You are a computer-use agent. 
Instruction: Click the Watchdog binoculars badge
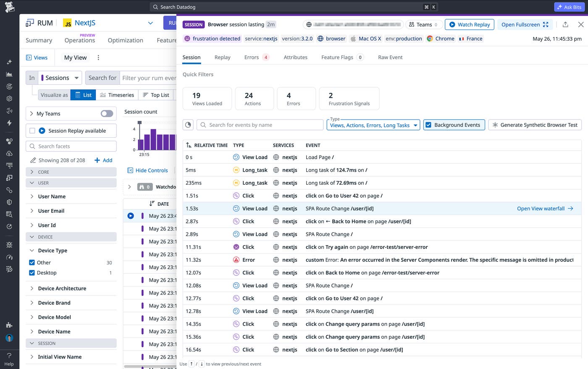(144, 187)
